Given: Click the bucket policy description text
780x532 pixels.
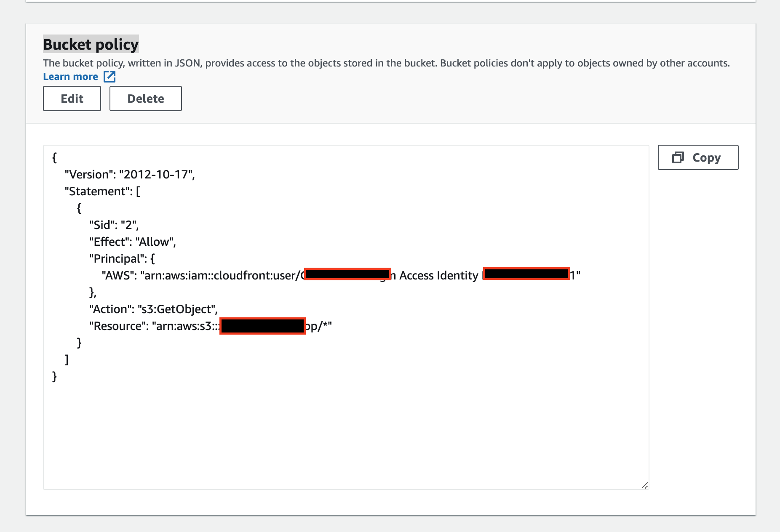Looking at the screenshot, I should point(386,63).
